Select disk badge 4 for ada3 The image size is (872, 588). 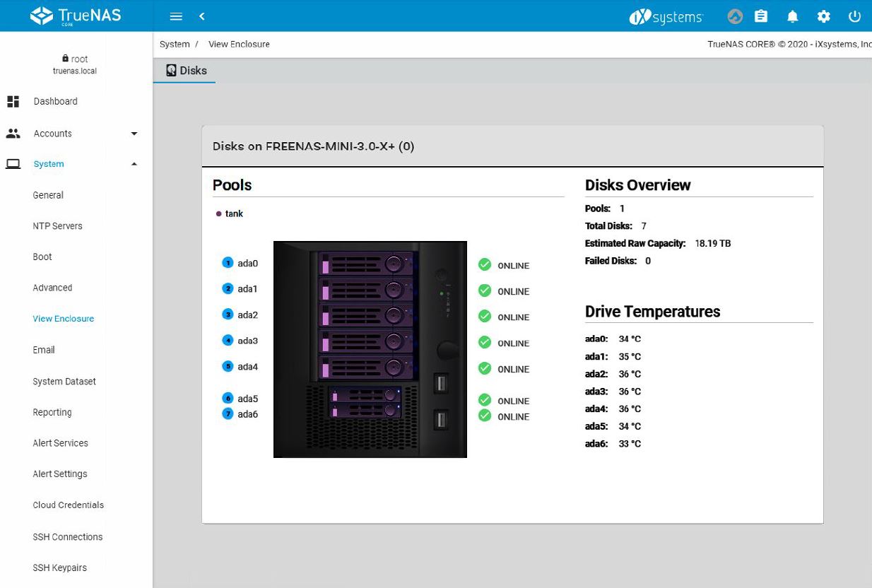[x=228, y=341]
